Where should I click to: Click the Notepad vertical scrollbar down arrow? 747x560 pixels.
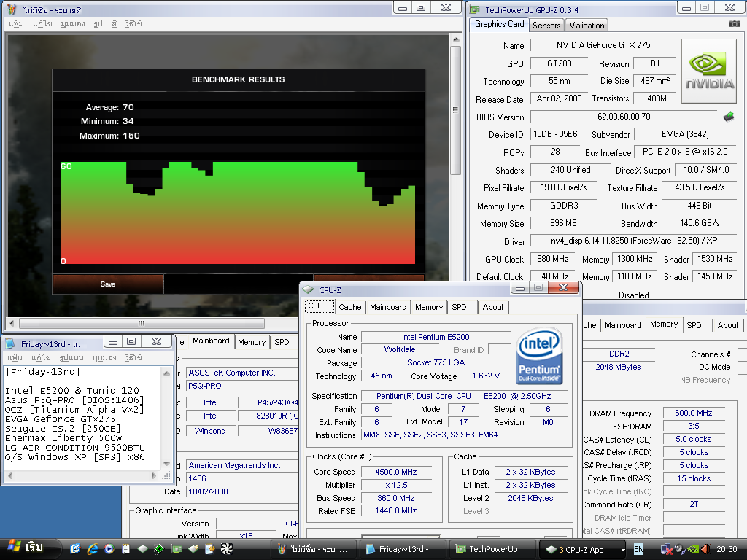[166, 463]
